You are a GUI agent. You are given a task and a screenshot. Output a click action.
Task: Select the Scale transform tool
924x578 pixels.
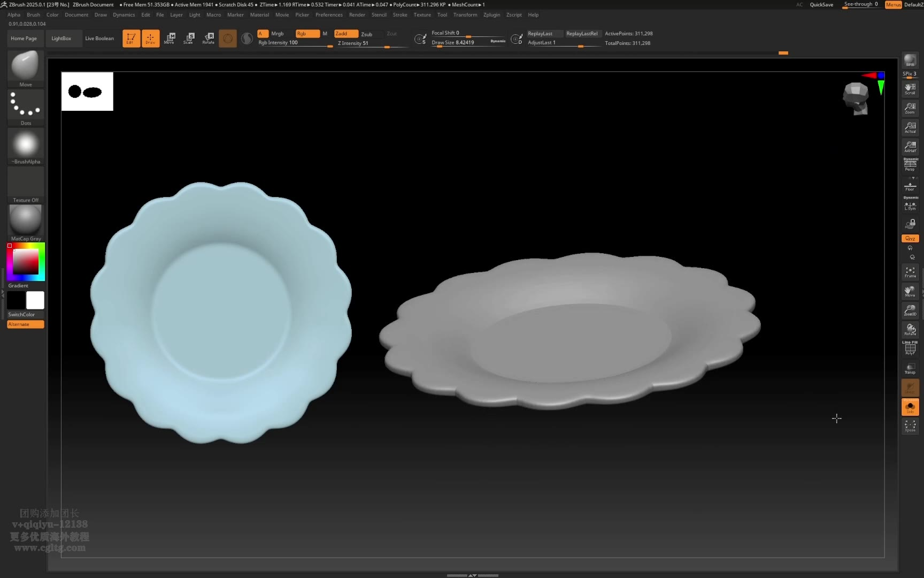[x=188, y=38]
